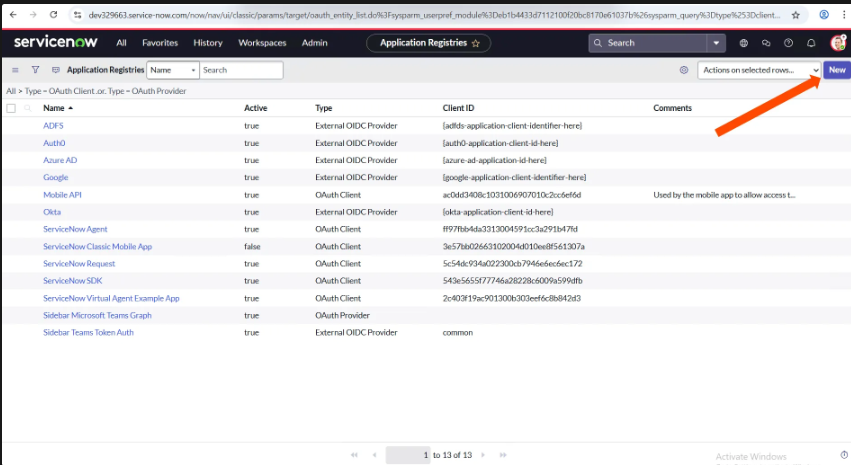This screenshot has width=851, height=465.
Task: Open the Mobile API record
Action: (62, 194)
